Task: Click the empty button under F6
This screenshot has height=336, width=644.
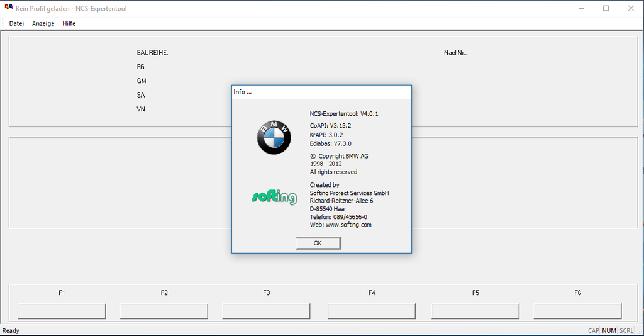Action: tap(577, 311)
